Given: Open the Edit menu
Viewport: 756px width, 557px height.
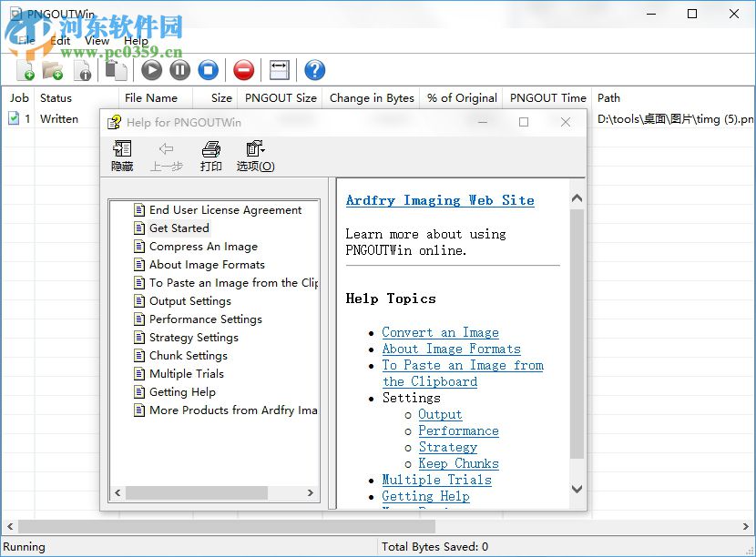Looking at the screenshot, I should [x=60, y=40].
